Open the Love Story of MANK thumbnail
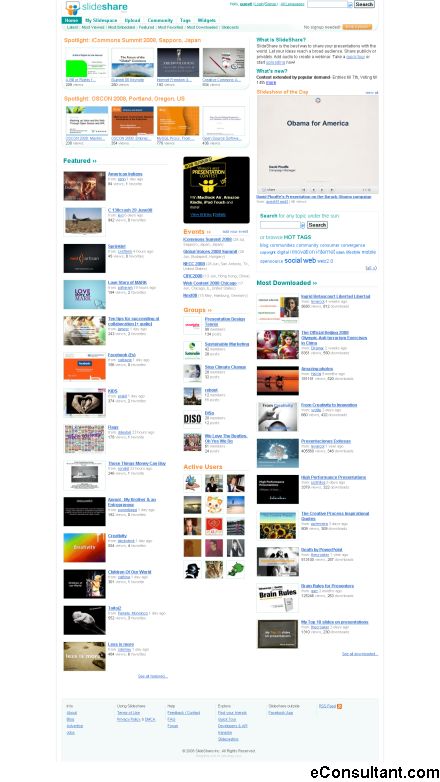Image resolution: width=440 pixels, height=782 pixels. pos(84,294)
